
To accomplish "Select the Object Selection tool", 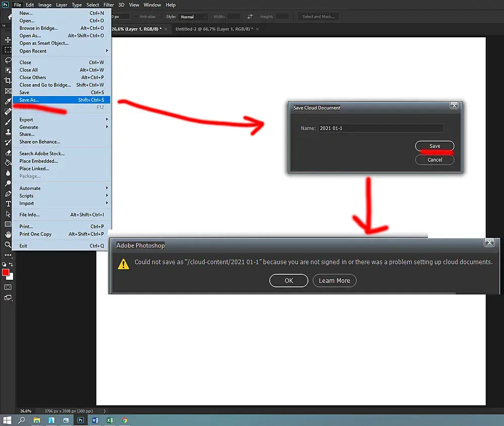I will tap(8, 71).
